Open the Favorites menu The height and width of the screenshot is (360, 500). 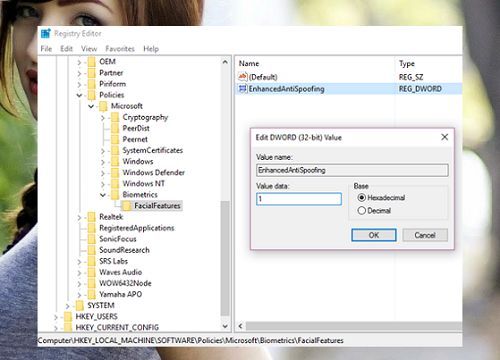[x=120, y=49]
